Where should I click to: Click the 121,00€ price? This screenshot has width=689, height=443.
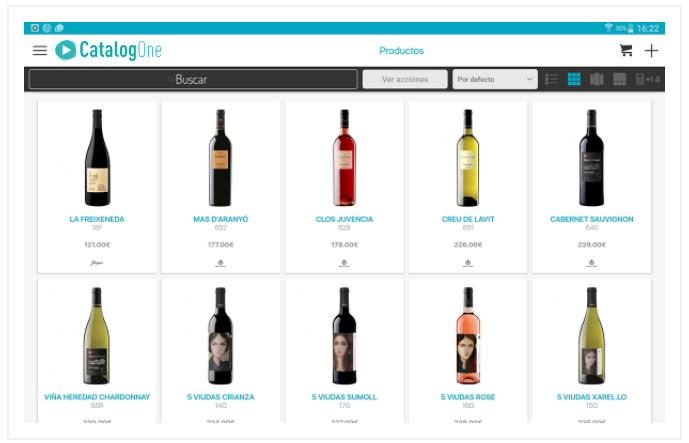coord(97,244)
